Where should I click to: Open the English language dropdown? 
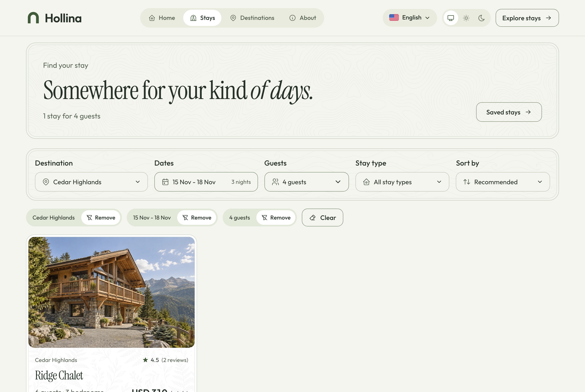(409, 18)
